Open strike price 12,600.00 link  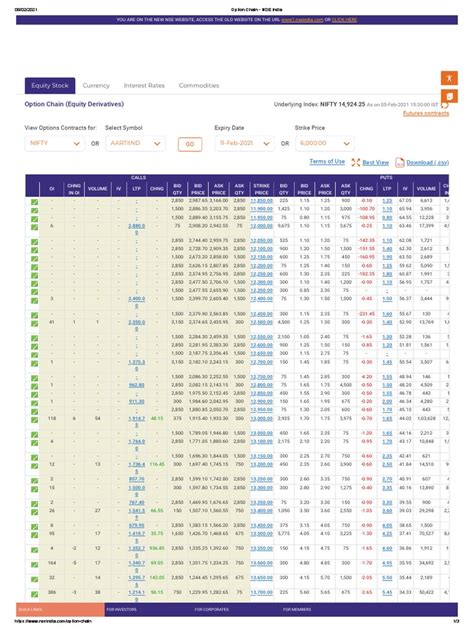pyautogui.click(x=262, y=345)
